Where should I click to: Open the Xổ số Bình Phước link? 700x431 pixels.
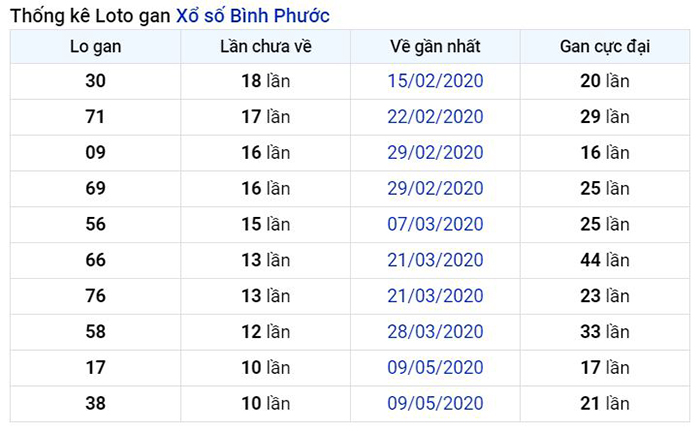point(253,16)
